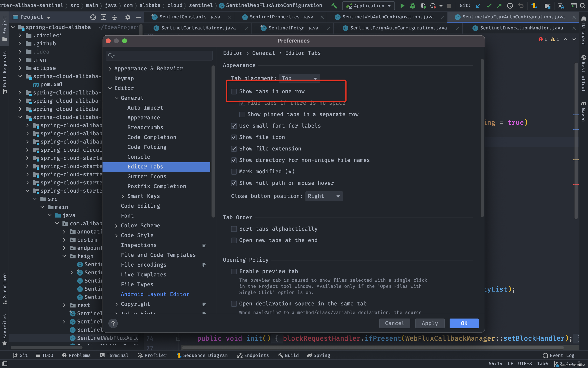
Task: Click the Preferences content vertical scrollbar
Action: click(x=482, y=138)
